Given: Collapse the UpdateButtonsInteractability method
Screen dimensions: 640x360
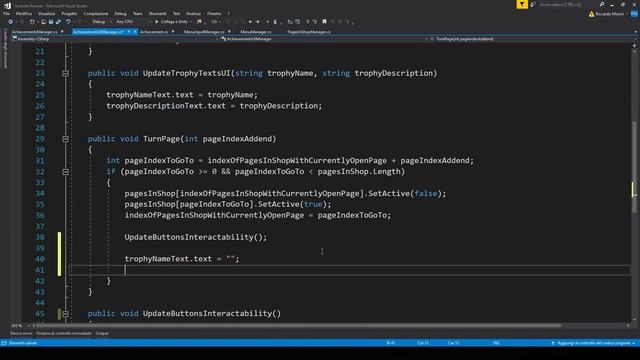Looking at the screenshot, I should (x=65, y=313).
